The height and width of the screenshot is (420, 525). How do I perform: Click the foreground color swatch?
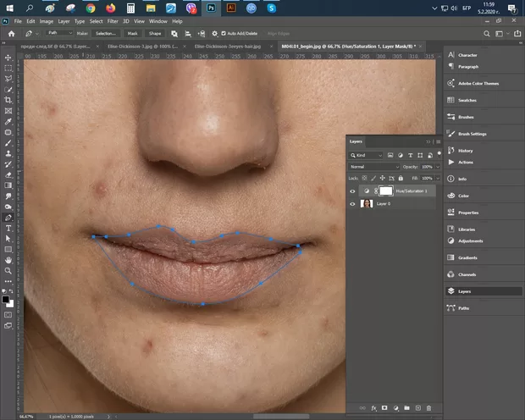[x=6, y=299]
